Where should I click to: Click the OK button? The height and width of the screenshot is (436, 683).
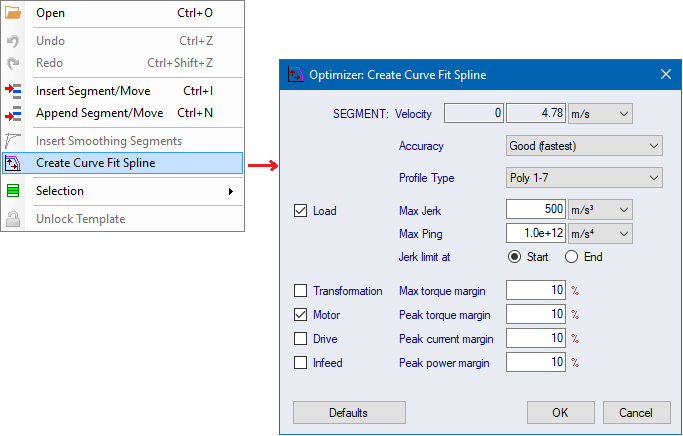point(560,413)
